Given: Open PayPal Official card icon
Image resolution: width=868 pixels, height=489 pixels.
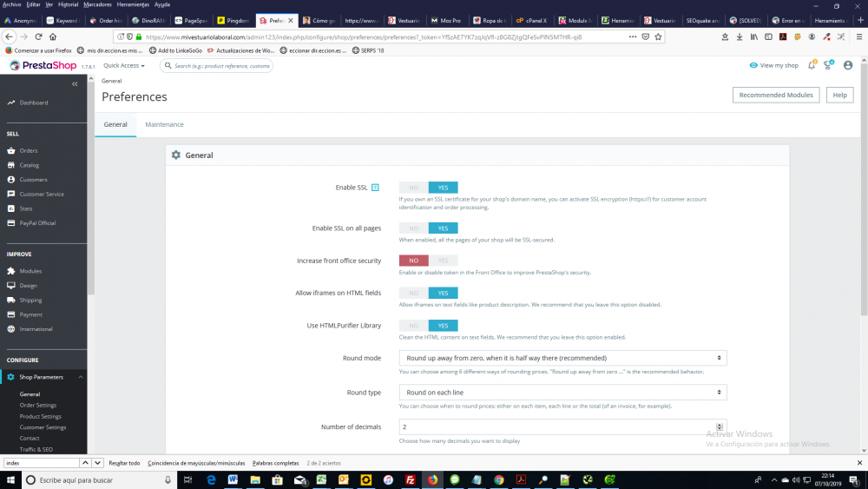Looking at the screenshot, I should point(11,222).
